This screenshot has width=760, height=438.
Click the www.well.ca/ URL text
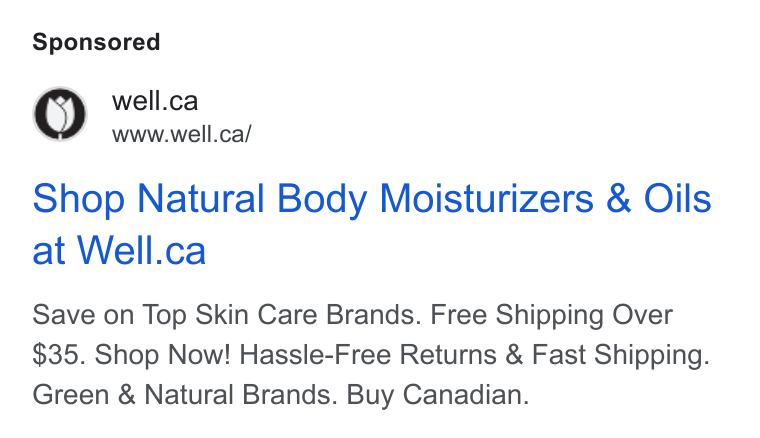(x=182, y=134)
